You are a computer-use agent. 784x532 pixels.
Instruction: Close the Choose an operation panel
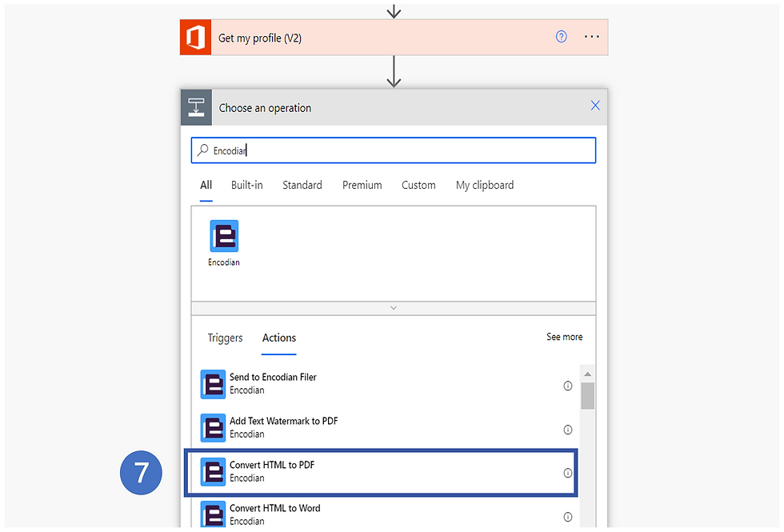tap(595, 106)
